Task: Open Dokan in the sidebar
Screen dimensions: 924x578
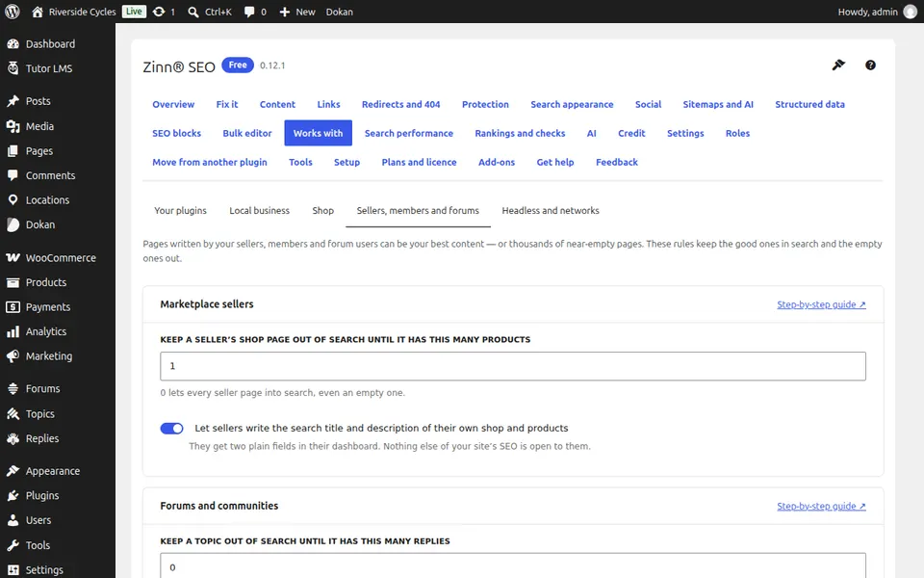Action: [40, 224]
